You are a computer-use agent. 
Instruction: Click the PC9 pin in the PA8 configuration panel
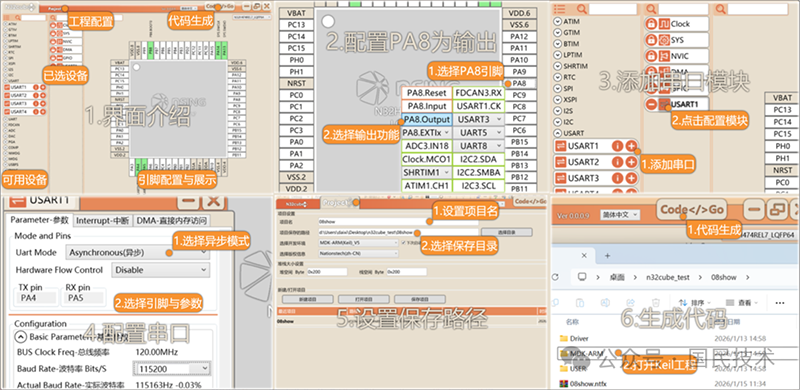(x=519, y=95)
